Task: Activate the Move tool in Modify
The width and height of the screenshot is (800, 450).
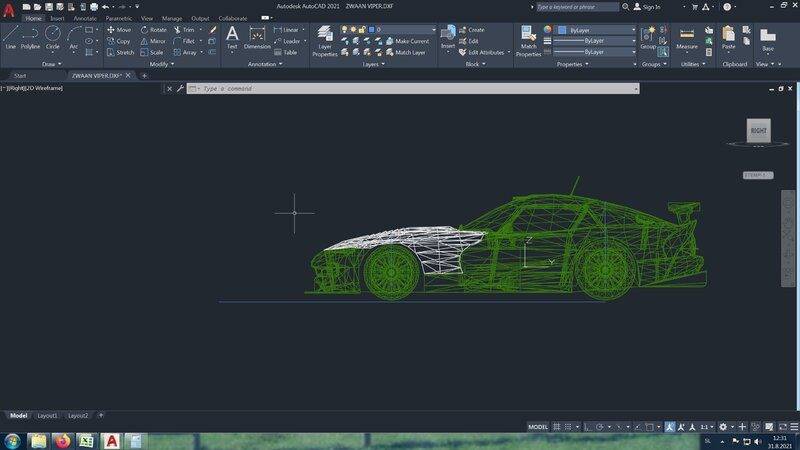Action: (x=119, y=30)
